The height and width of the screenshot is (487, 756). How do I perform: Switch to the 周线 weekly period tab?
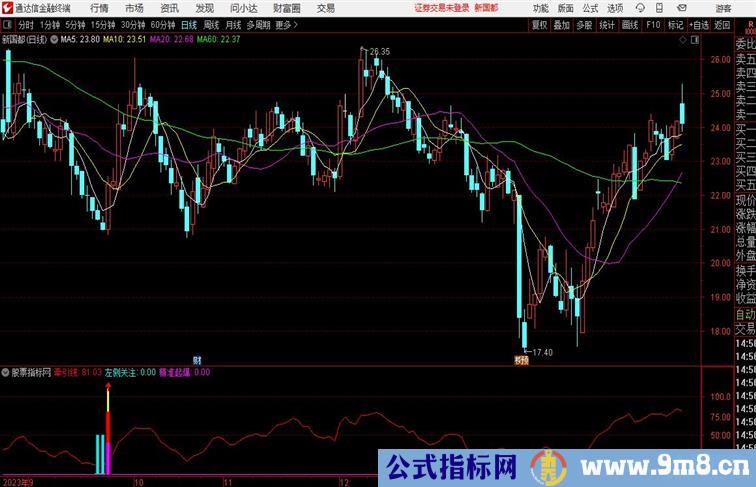(x=211, y=25)
